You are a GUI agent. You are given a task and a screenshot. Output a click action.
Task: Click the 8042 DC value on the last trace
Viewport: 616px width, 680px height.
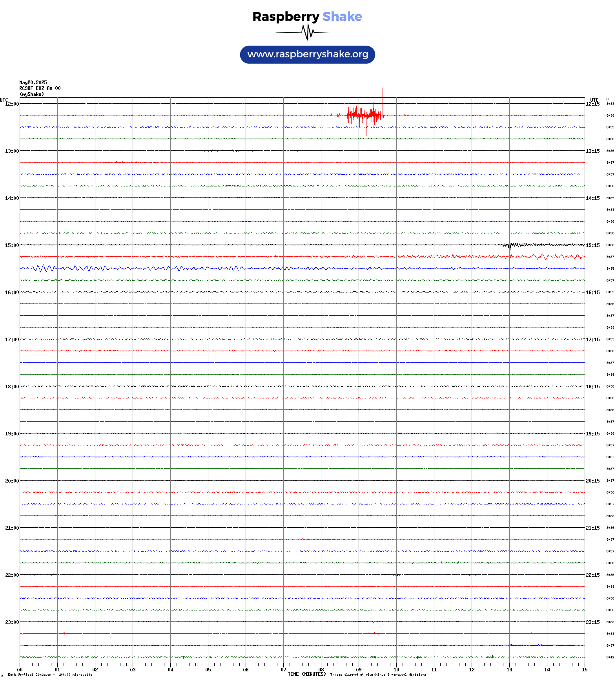610,657
